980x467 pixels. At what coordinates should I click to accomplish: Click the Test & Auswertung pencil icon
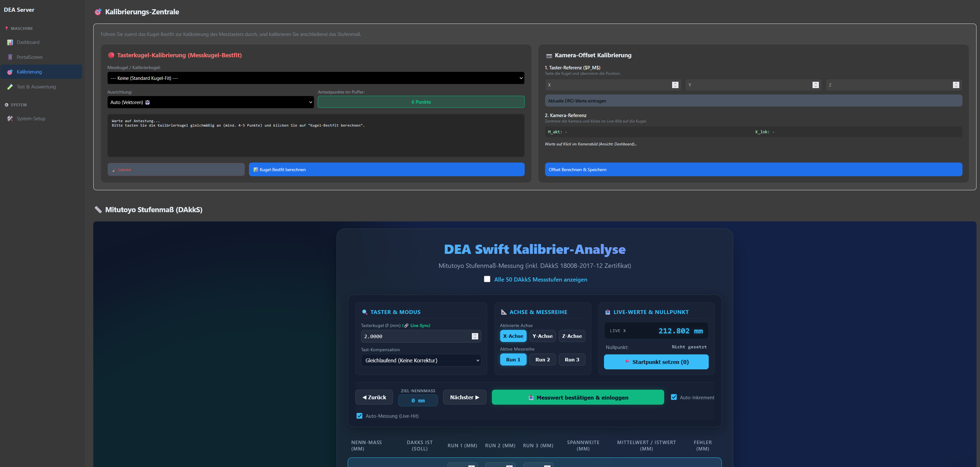coord(10,87)
